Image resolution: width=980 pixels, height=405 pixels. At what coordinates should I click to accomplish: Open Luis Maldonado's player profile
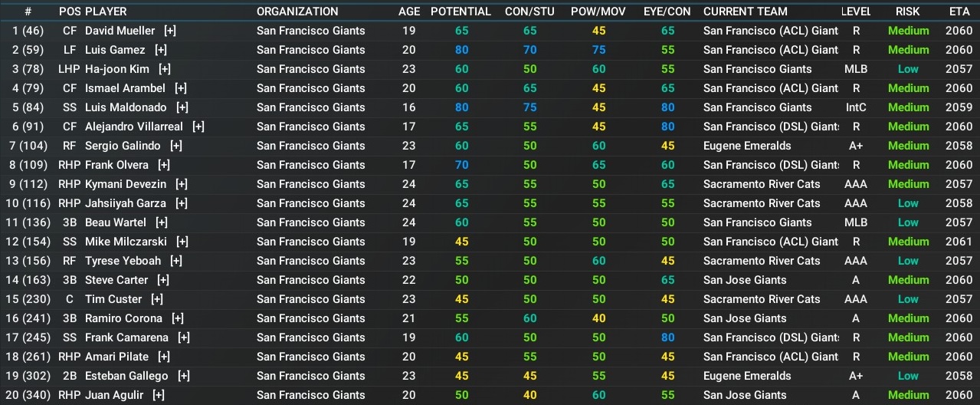tap(127, 107)
